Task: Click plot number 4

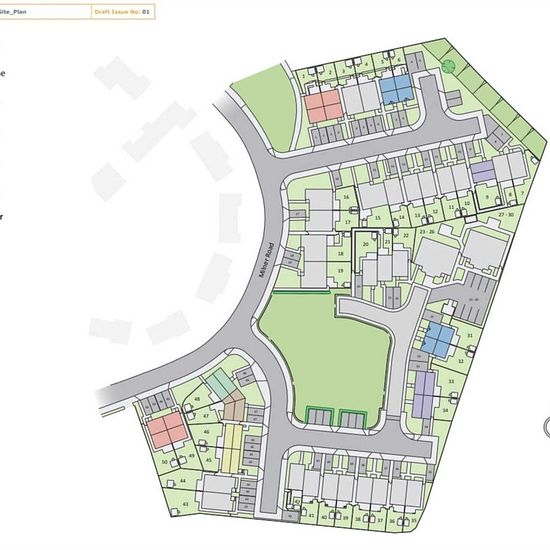Action: point(367,65)
